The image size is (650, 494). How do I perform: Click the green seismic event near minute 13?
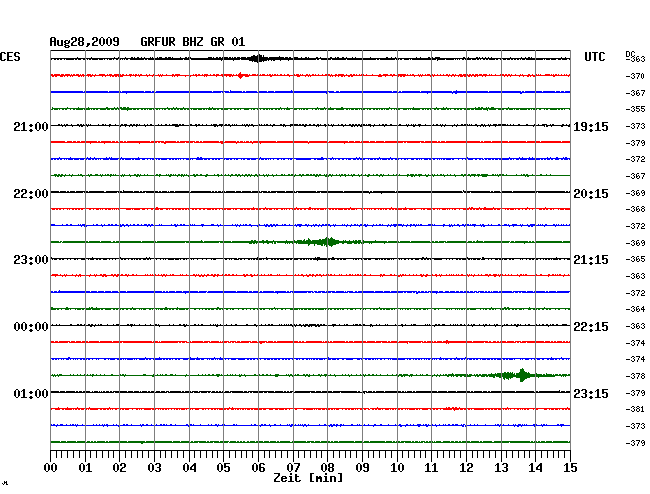[514, 375]
